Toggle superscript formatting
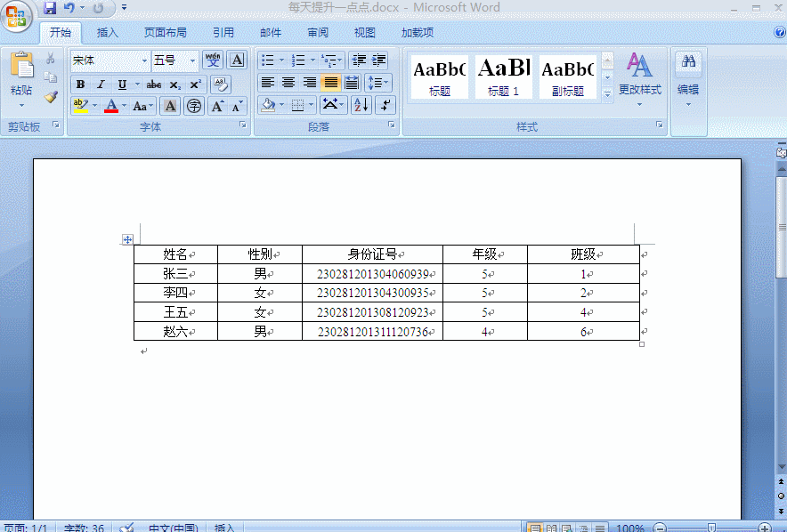Viewport: 787px width, 532px height. pos(195,85)
